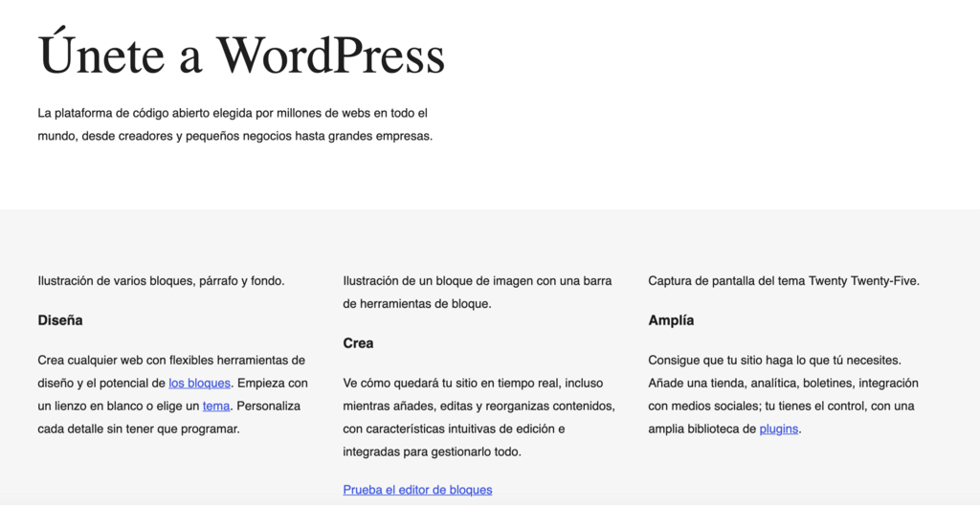Click the 'Diseña' section heading
Viewport: 980px width, 505px height.
point(60,320)
